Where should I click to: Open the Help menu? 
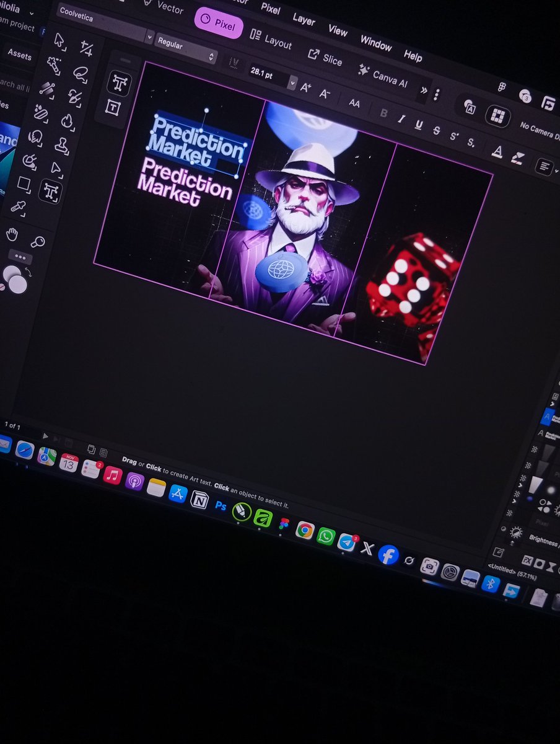[x=413, y=55]
